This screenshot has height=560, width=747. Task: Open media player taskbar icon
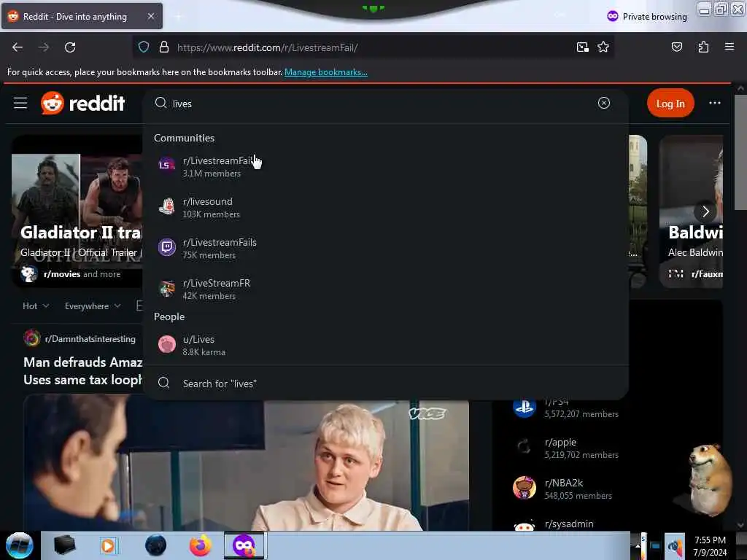[x=108, y=545]
